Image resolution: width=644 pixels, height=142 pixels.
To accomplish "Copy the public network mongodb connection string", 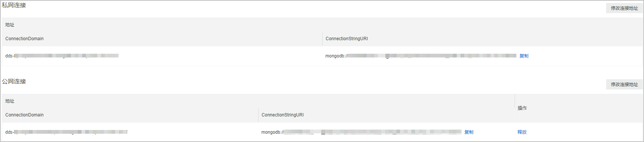I will tap(469, 132).
